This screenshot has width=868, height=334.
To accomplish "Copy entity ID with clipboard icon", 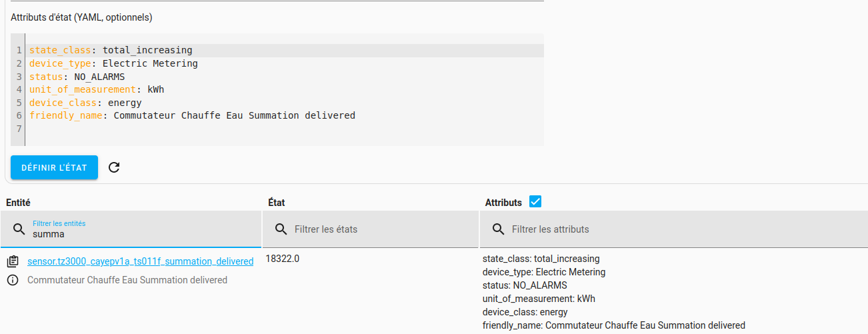I will [13, 261].
